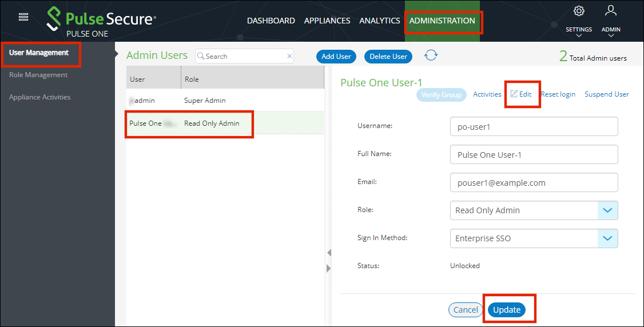Open Role Management in sidebar
The width and height of the screenshot is (644, 327).
click(x=38, y=75)
